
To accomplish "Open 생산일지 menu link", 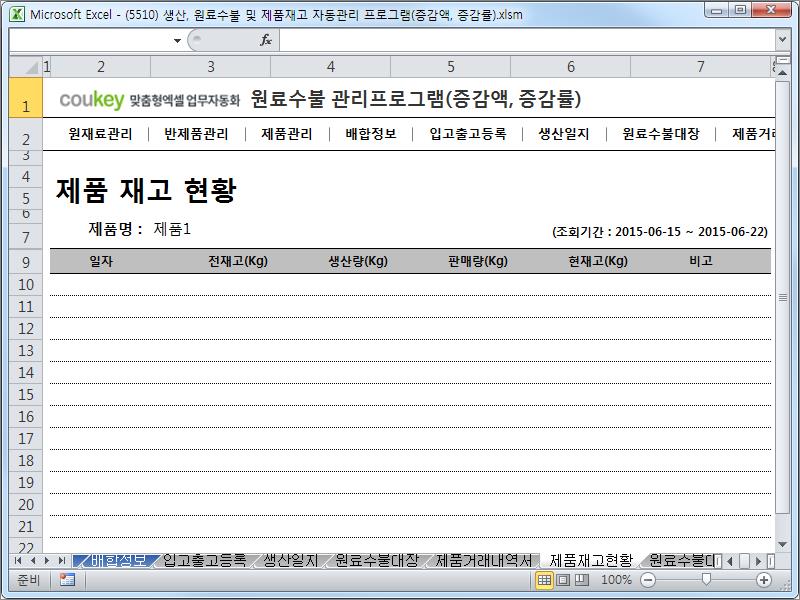I will click(x=564, y=134).
